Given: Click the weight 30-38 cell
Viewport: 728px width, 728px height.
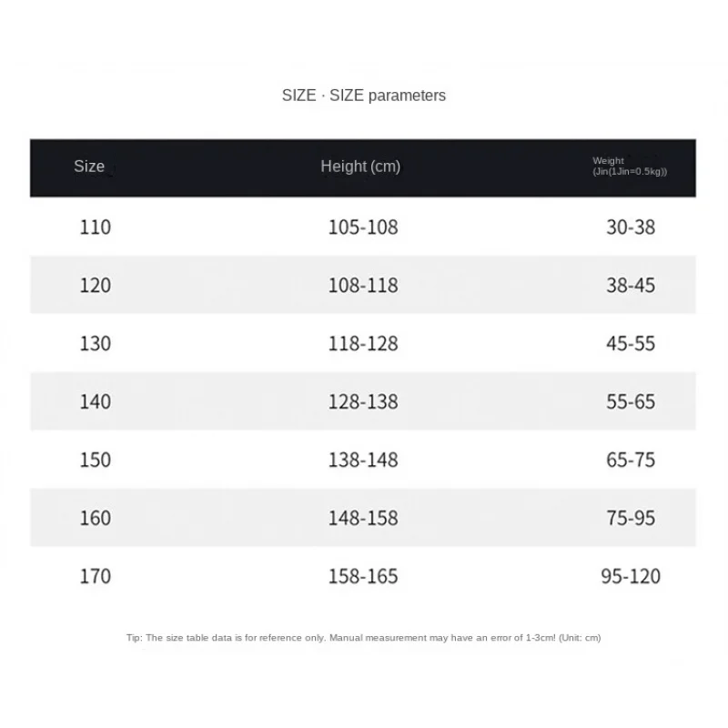Looking at the screenshot, I should (x=631, y=227).
